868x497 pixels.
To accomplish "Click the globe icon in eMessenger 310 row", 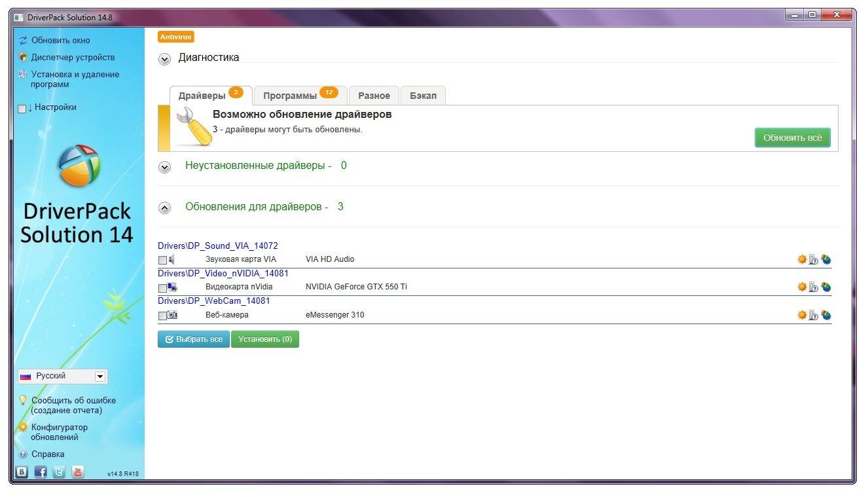I will (x=826, y=315).
